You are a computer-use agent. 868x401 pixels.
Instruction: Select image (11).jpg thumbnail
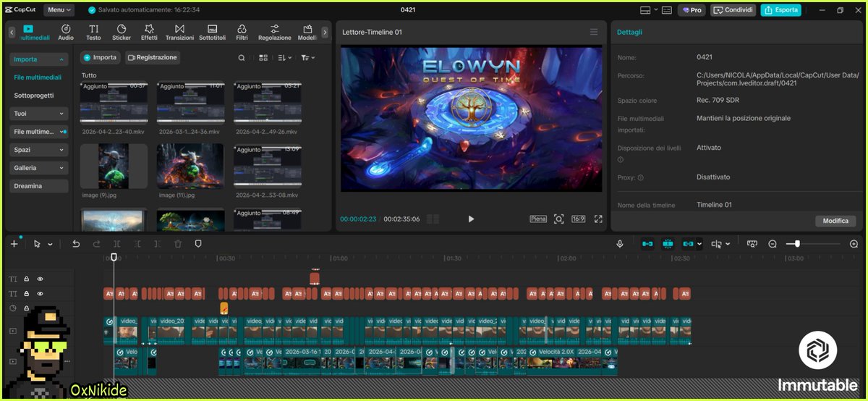190,166
